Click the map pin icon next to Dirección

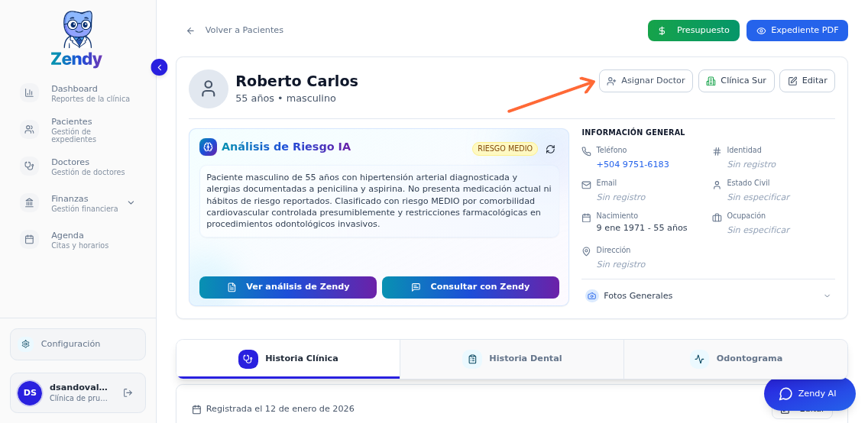[x=586, y=252]
